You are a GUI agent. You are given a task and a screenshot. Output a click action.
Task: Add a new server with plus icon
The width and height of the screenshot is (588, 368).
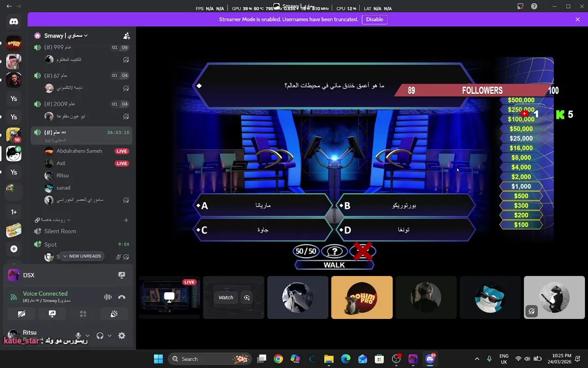(13, 249)
